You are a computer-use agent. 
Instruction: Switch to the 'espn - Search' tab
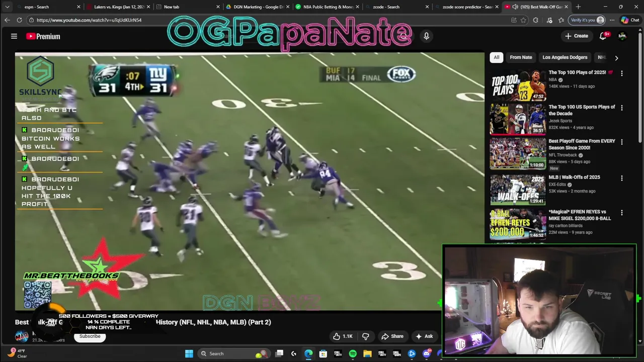(x=46, y=7)
